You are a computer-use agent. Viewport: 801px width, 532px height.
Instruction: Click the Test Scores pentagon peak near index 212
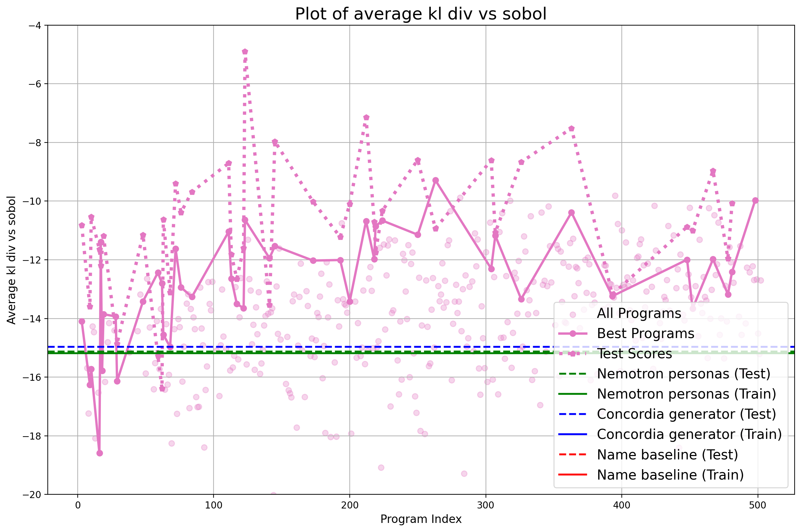[366, 118]
